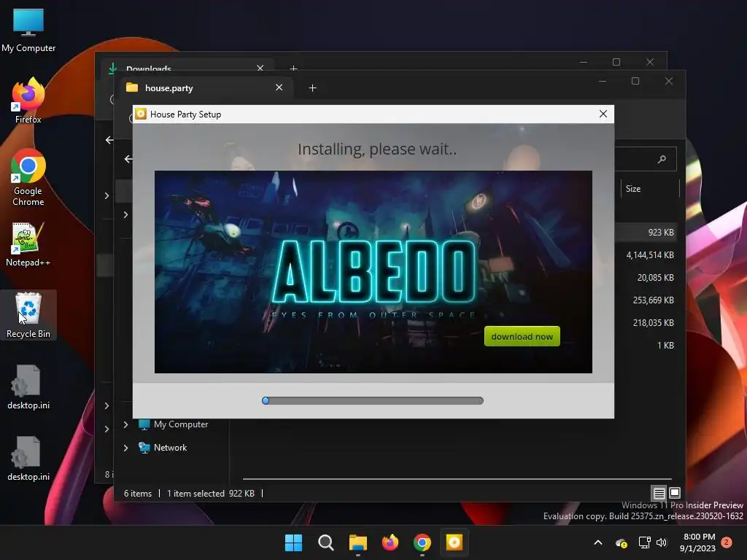The height and width of the screenshot is (560, 747).
Task: Open Google Chrome from taskbar
Action: (x=422, y=542)
